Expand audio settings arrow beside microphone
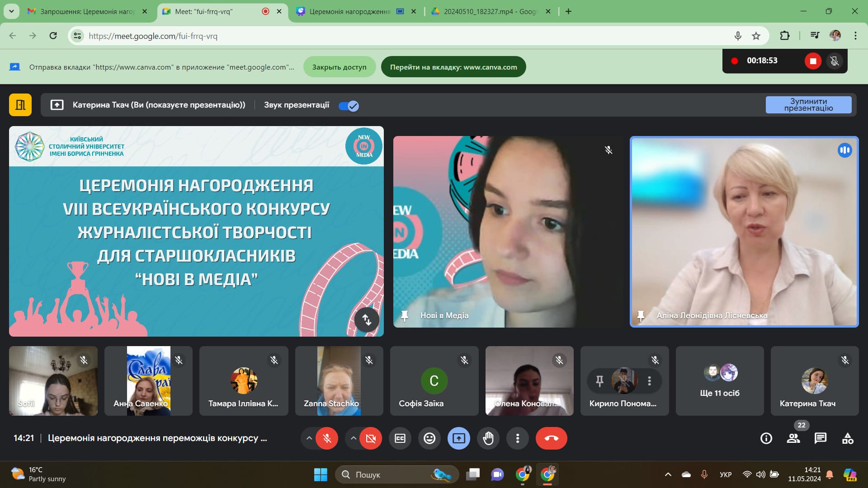The image size is (868, 488). coord(309,438)
